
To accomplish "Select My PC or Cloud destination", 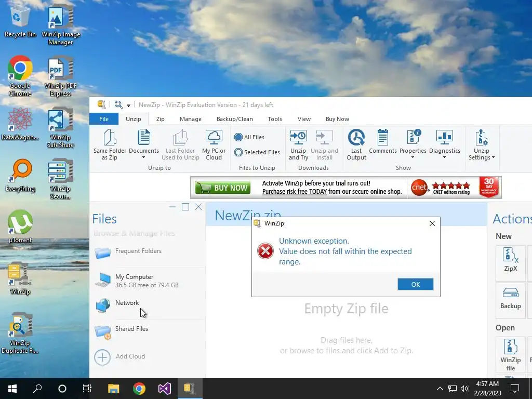I will (214, 145).
